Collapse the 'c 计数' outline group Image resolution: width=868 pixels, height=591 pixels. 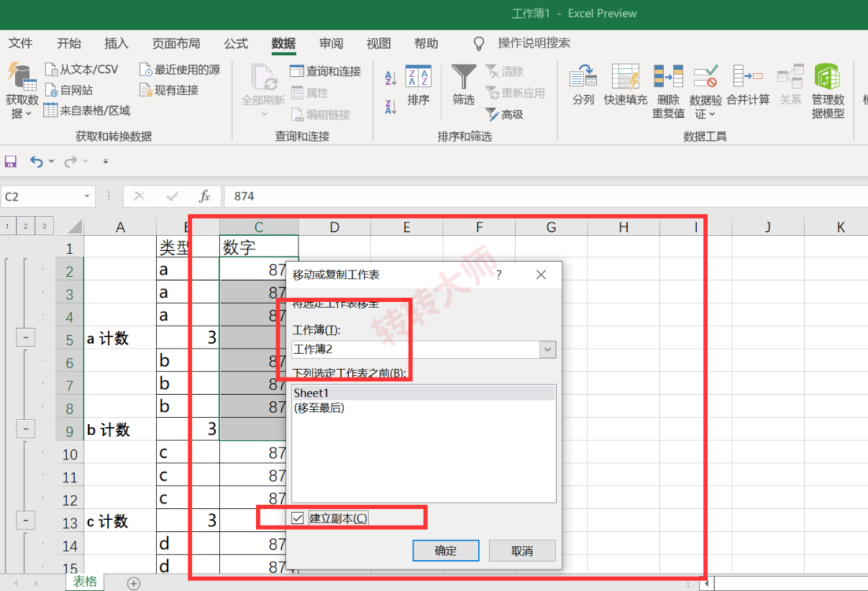point(25,521)
